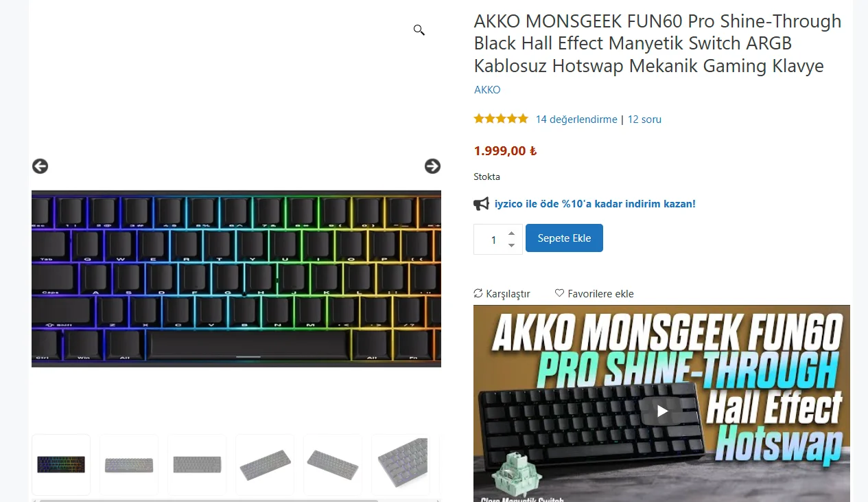Go to previous product image arrow
Viewport: 868px width, 502px height.
pyautogui.click(x=40, y=166)
